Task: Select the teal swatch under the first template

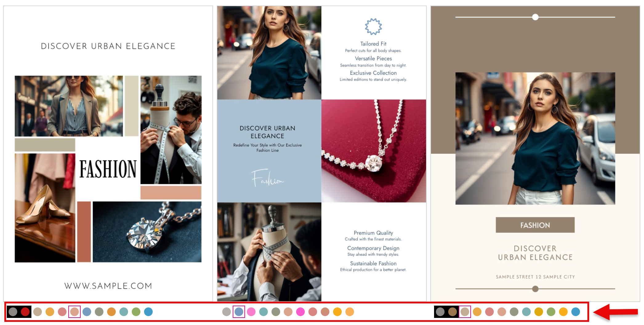Action: (x=124, y=312)
